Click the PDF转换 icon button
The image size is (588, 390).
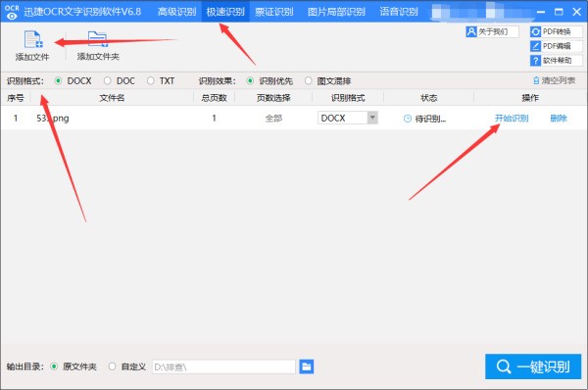(535, 32)
